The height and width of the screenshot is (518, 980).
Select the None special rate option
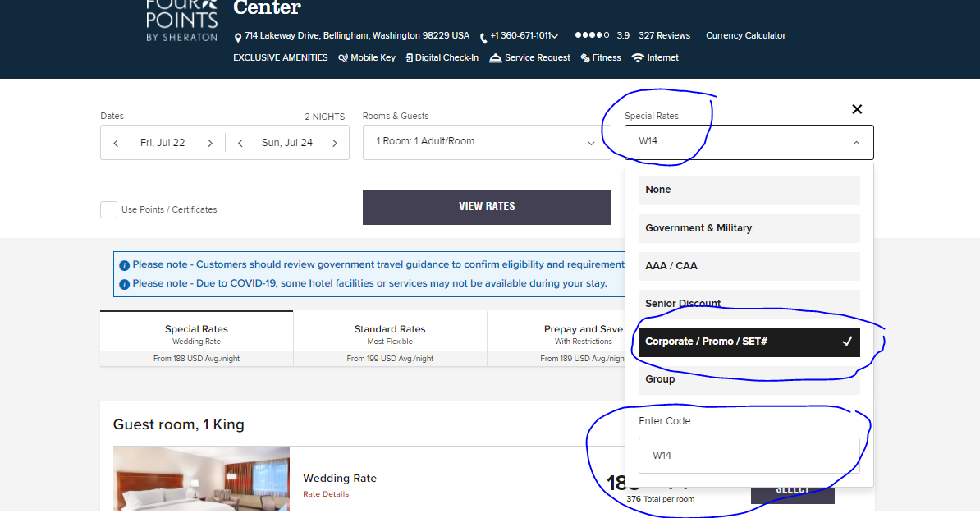[749, 190]
